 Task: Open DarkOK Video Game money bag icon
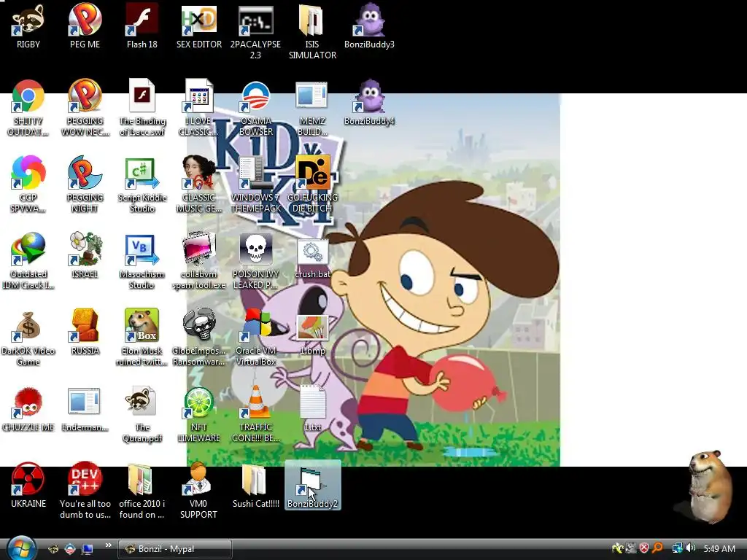coord(28,338)
